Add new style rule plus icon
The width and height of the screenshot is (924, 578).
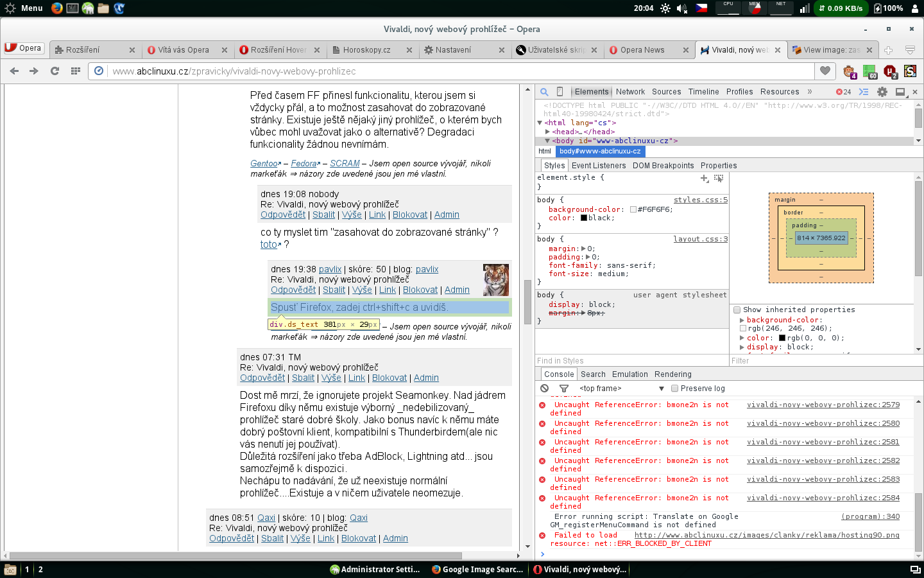point(705,179)
